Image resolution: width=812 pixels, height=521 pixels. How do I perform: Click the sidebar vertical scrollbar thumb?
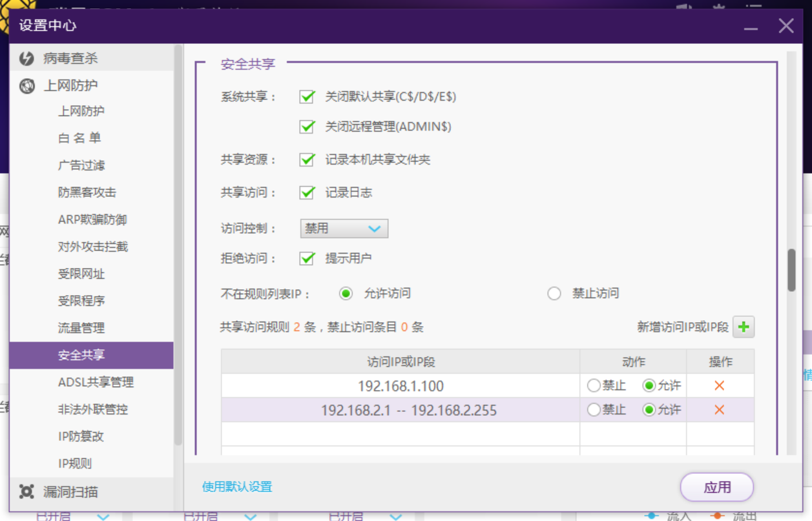(x=178, y=245)
